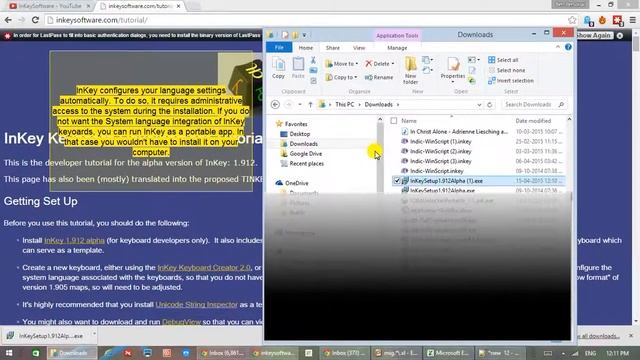640x360 pixels.
Task: Click quick access Properties icon in Explorer title bar
Action: point(285,35)
